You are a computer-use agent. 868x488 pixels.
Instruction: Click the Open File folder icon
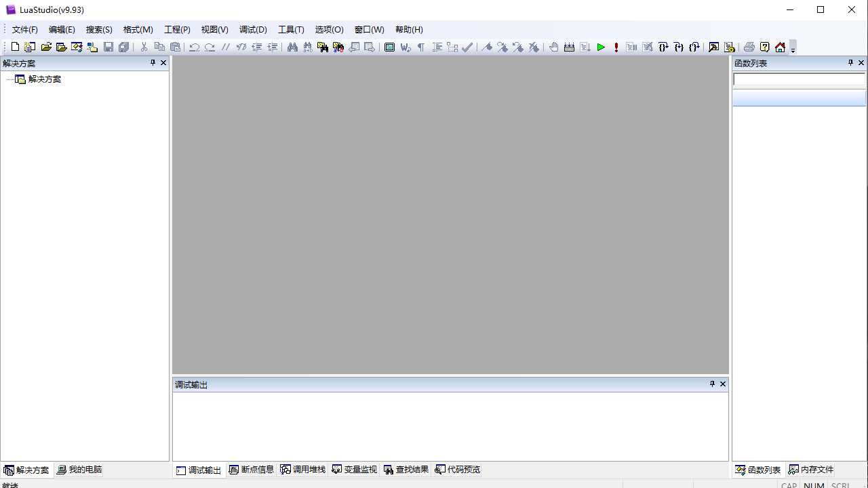tap(46, 47)
